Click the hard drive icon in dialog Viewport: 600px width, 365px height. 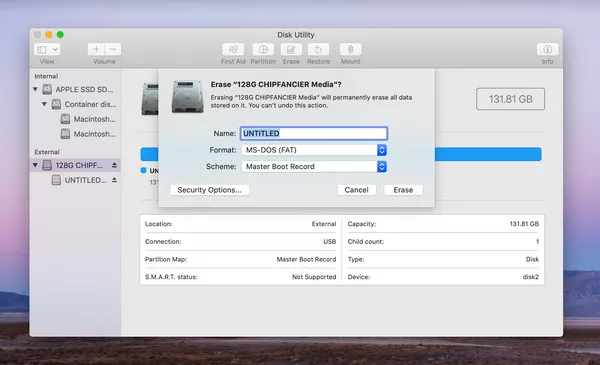tap(188, 96)
